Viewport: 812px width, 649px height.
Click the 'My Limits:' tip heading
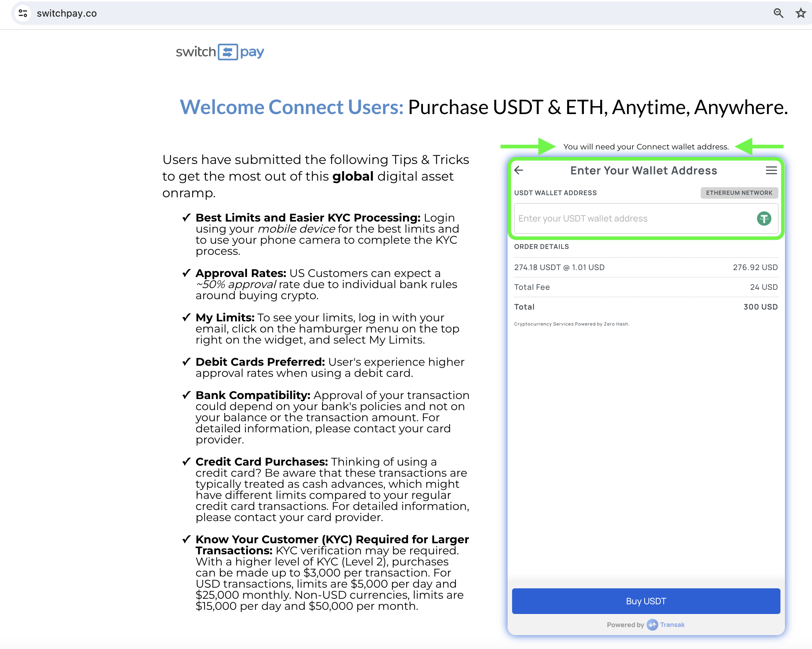click(x=225, y=318)
